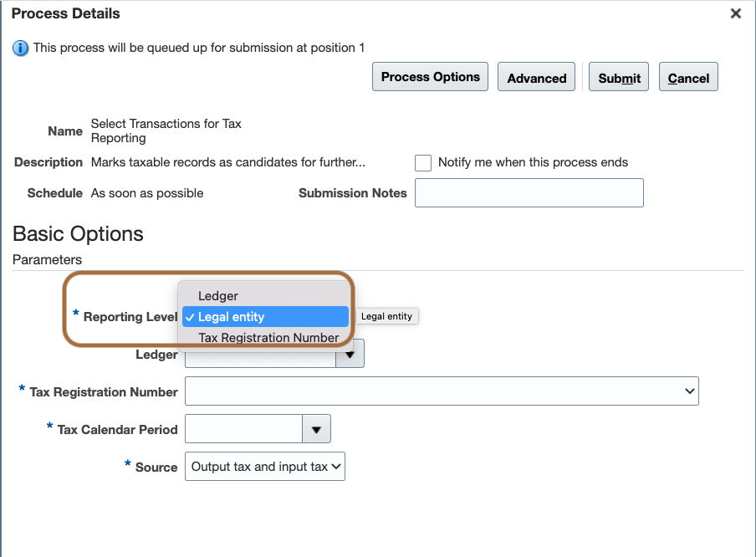This screenshot has height=557, width=756.
Task: Click the Process Options button
Action: tap(430, 76)
